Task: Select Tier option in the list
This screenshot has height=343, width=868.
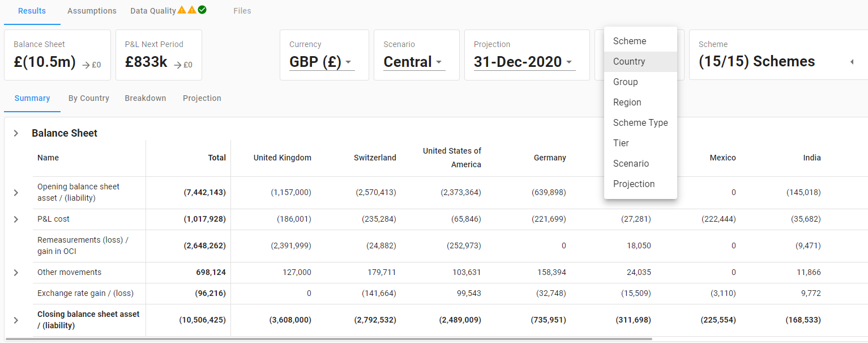Action: click(621, 143)
